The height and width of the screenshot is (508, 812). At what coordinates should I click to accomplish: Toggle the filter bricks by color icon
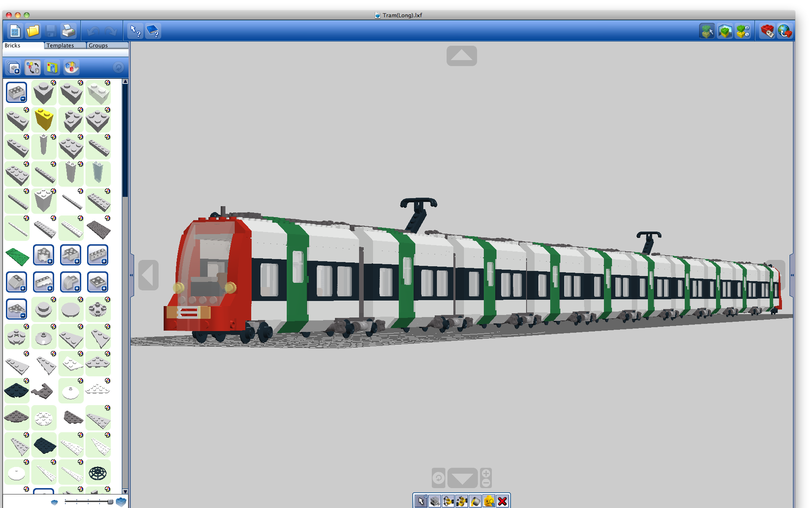tap(33, 67)
